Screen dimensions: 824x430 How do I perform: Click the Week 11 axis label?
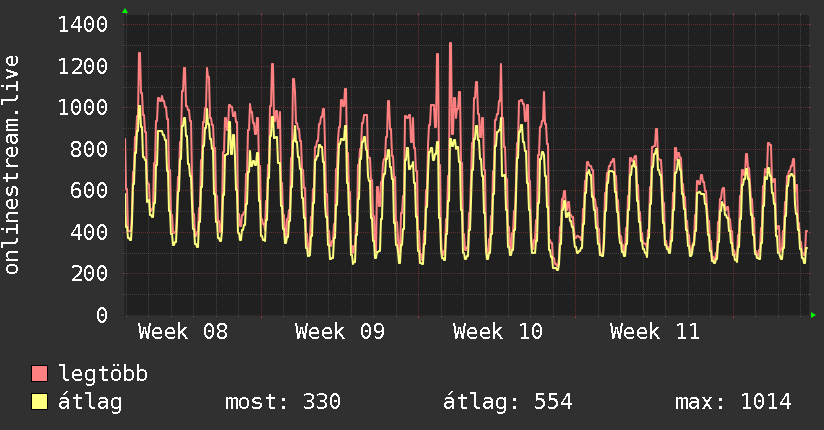pos(655,332)
